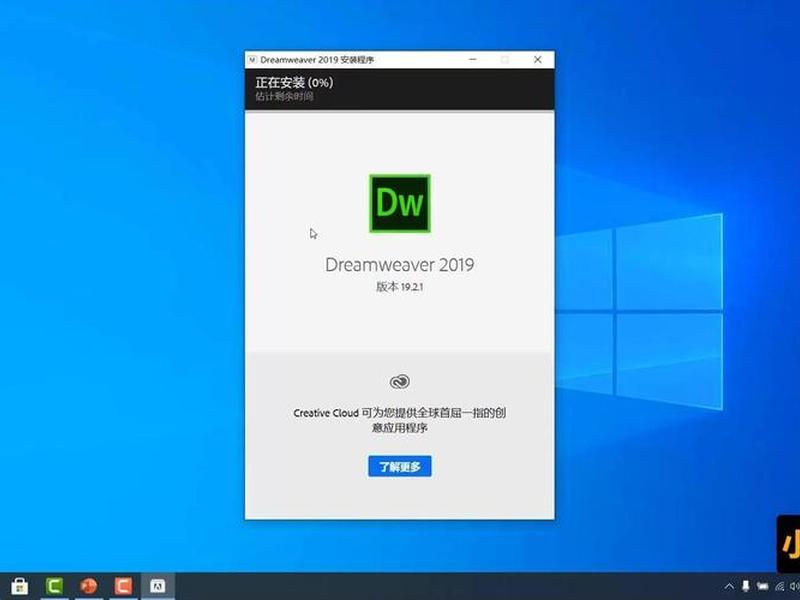Viewport: 800px width, 600px height.
Task: Click the microphone tray icon
Action: point(745,586)
